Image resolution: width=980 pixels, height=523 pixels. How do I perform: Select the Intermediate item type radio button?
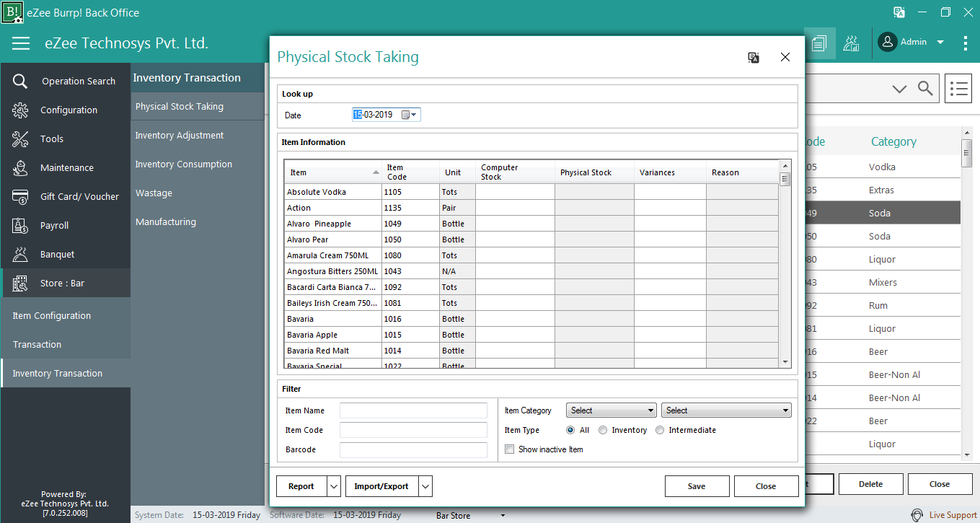click(x=660, y=430)
